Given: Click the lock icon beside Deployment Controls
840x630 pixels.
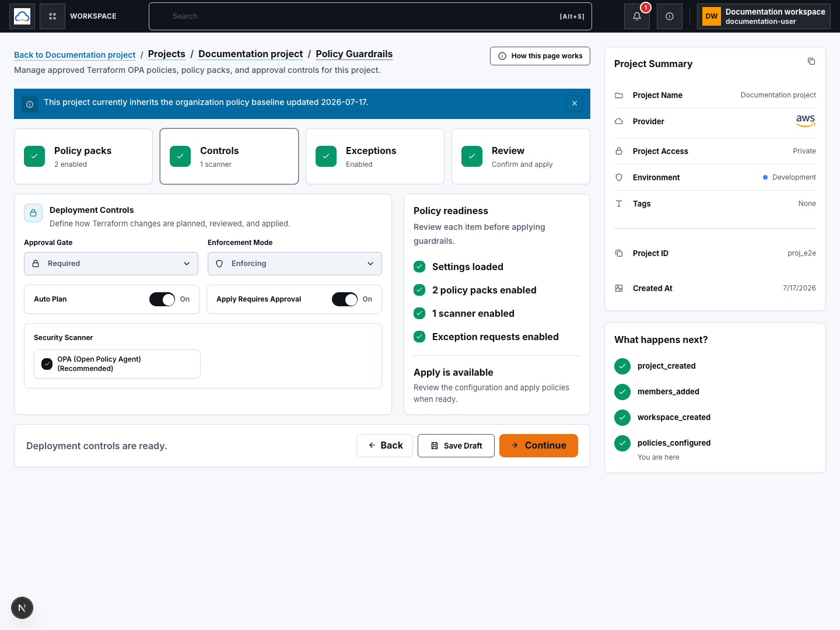Looking at the screenshot, I should (x=33, y=213).
